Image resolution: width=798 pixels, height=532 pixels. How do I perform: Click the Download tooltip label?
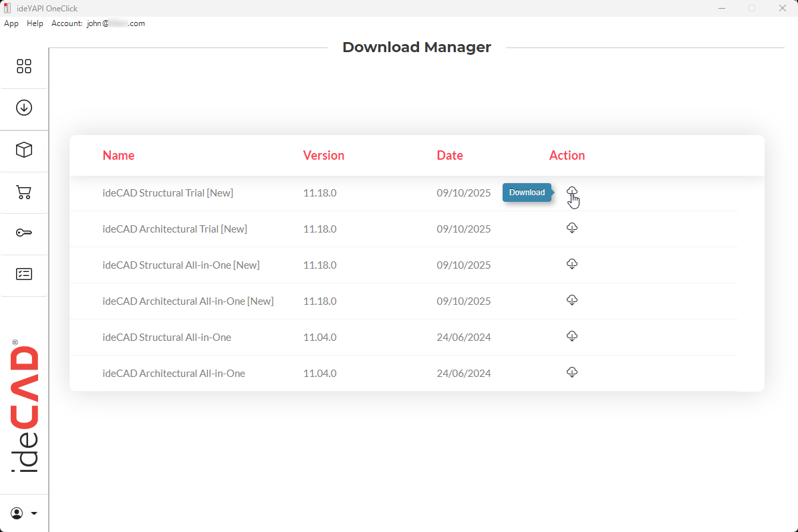click(x=527, y=192)
